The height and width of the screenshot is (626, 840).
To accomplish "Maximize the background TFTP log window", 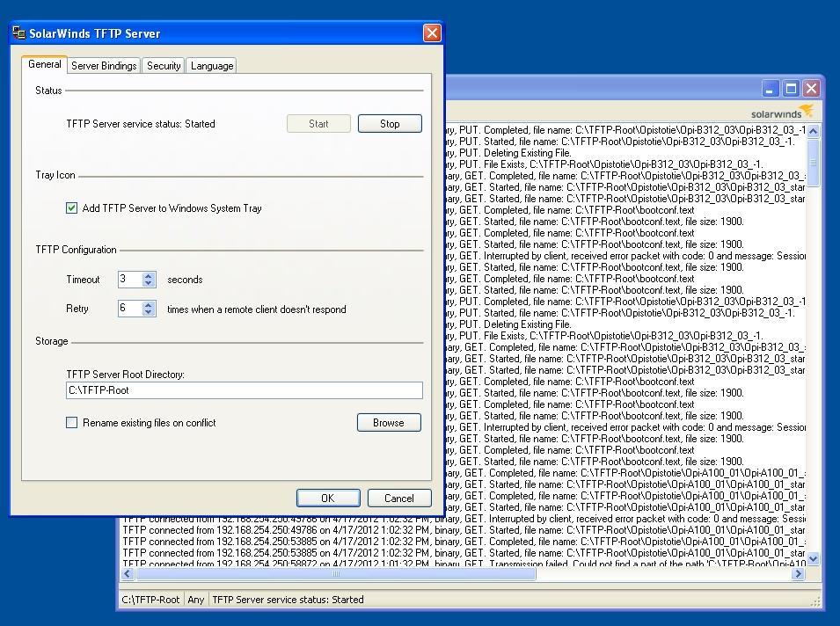I will coord(791,88).
